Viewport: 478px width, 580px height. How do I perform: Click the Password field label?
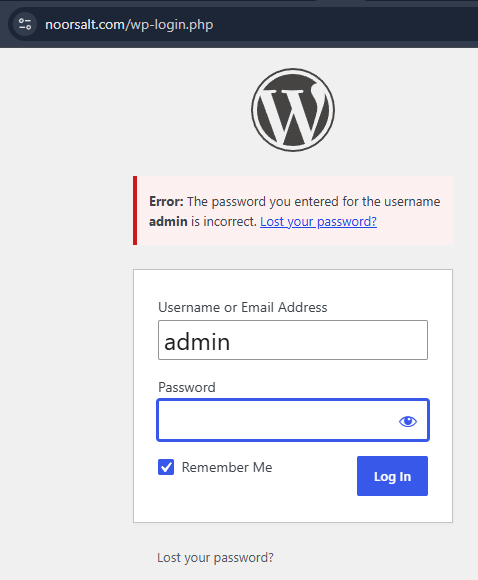[187, 387]
